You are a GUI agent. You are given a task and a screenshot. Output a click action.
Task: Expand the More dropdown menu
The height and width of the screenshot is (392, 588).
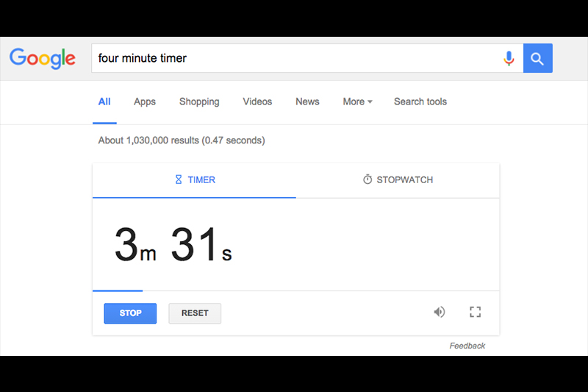click(x=357, y=101)
